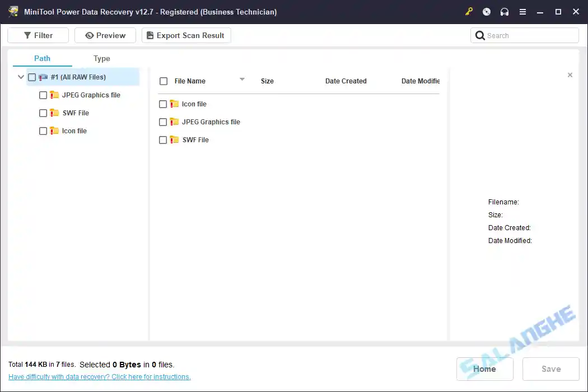The width and height of the screenshot is (588, 392).
Task: Click the Home button
Action: coord(484,368)
